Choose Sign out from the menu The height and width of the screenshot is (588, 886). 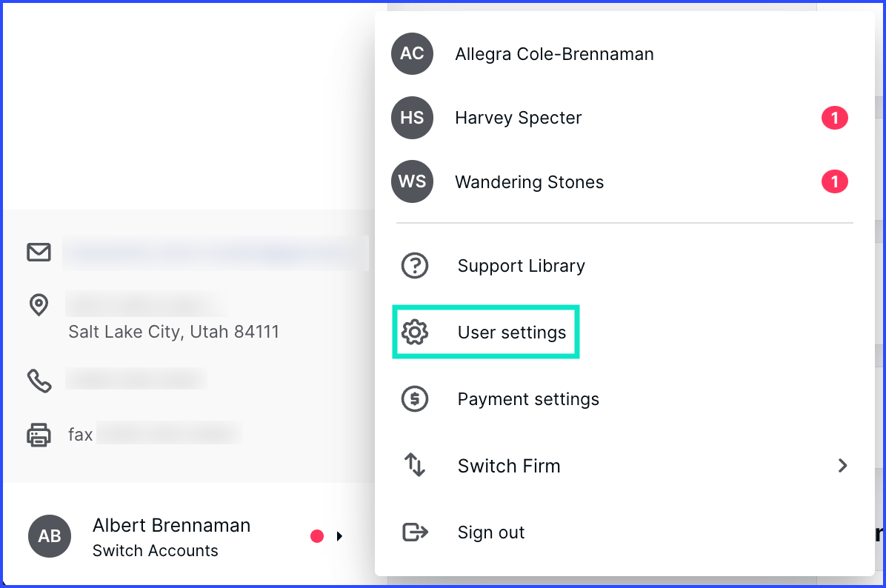coord(490,532)
